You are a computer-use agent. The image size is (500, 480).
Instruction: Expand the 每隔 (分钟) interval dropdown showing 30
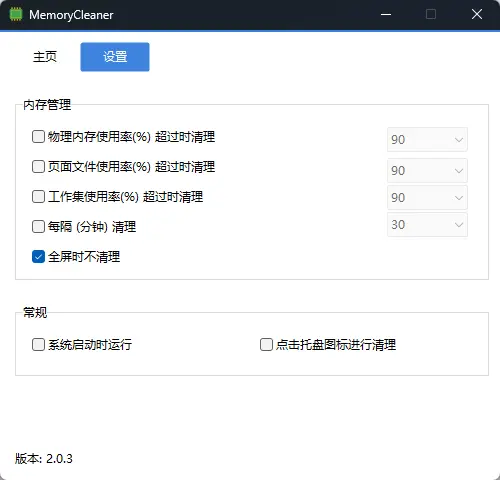click(x=427, y=225)
